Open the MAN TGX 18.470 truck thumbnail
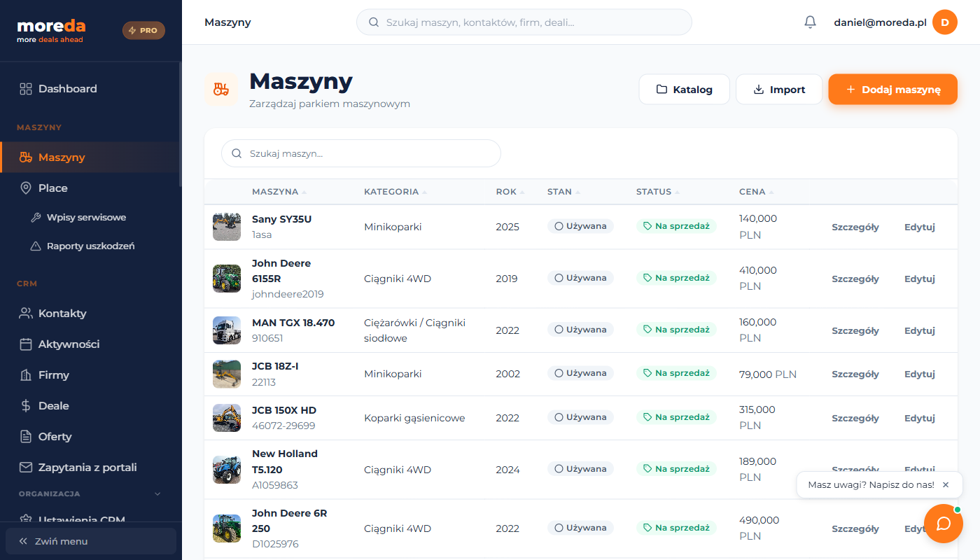980x560 pixels. coord(227,330)
